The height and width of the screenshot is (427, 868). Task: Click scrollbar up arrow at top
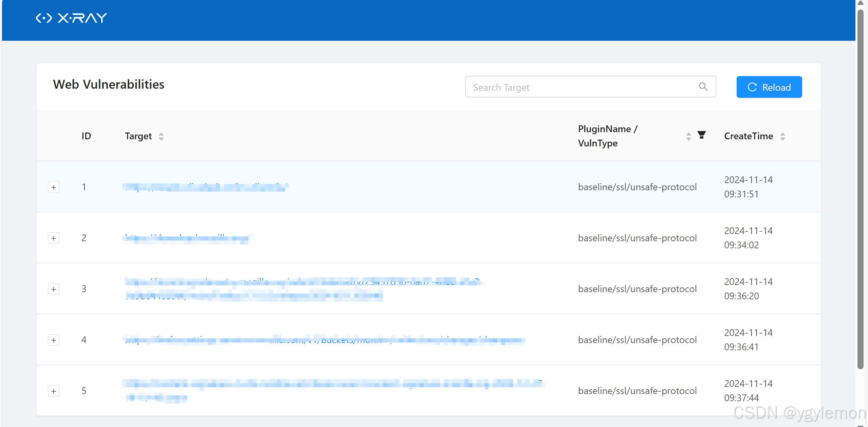860,3
